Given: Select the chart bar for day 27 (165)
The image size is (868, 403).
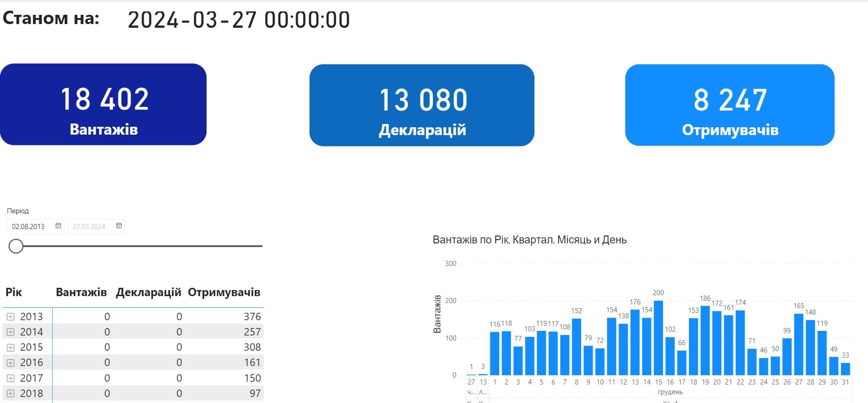Looking at the screenshot, I should pos(799,344).
